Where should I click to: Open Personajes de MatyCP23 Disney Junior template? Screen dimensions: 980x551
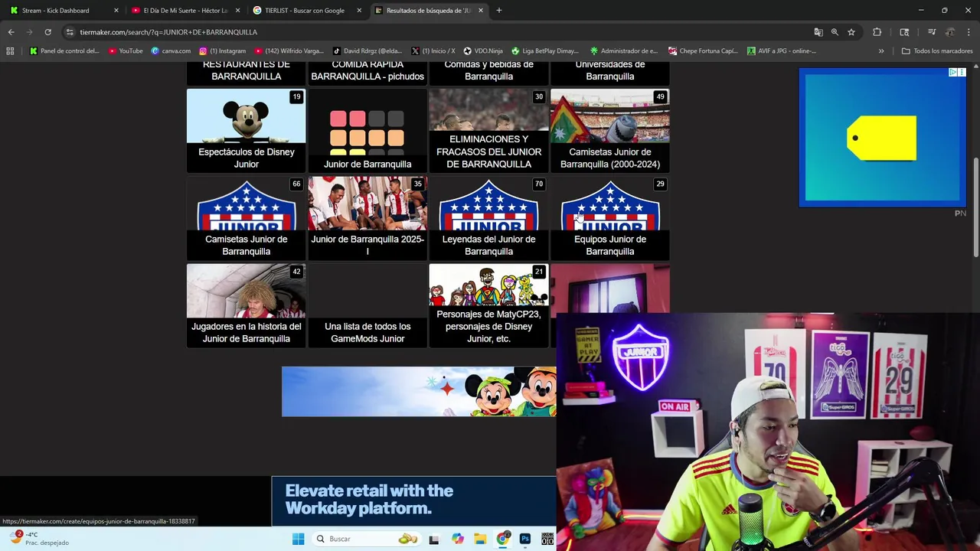488,305
